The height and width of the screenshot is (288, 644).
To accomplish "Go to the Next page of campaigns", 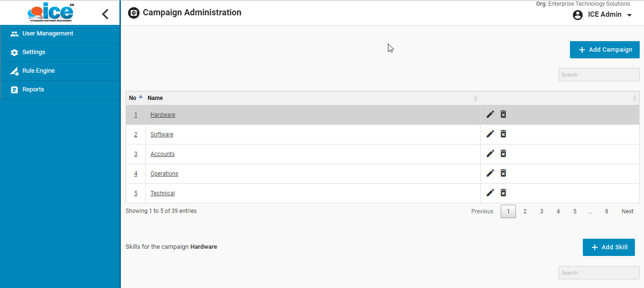I will pos(627,211).
